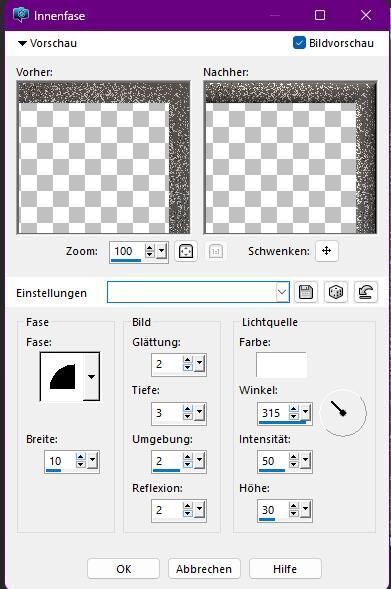Randomize parameters with the dice icon

pos(335,292)
